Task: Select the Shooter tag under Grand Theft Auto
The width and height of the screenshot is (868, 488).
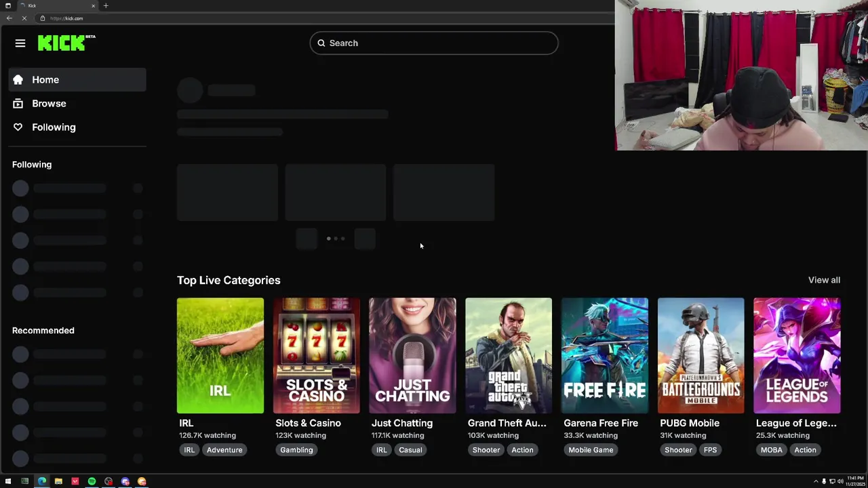Action: coord(486,450)
